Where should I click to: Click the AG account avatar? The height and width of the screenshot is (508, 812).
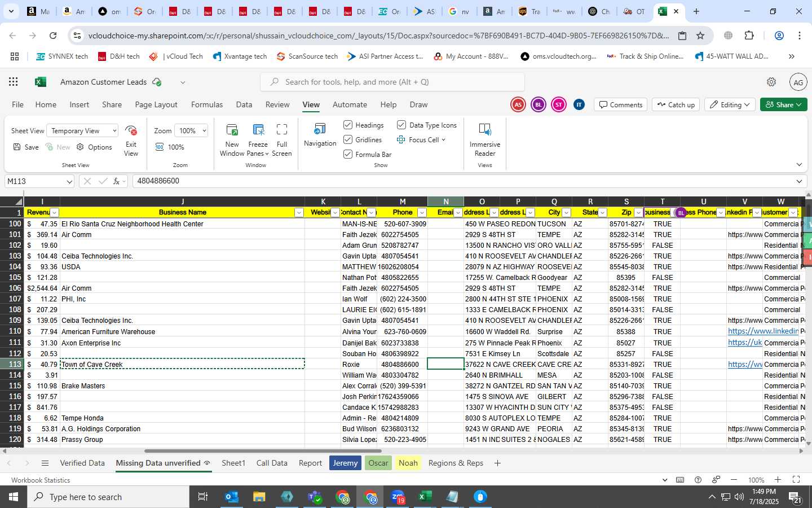click(798, 82)
